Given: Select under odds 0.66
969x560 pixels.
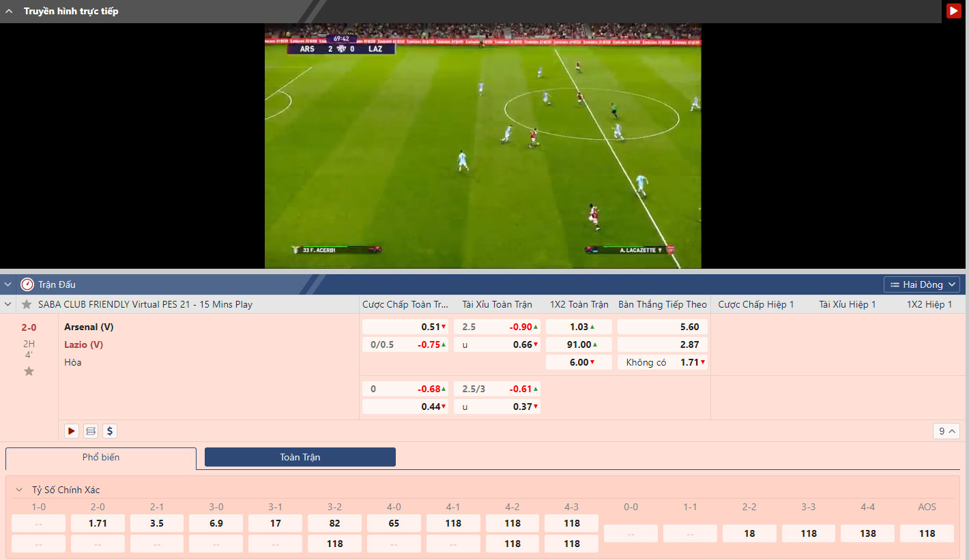Looking at the screenshot, I should [497, 344].
